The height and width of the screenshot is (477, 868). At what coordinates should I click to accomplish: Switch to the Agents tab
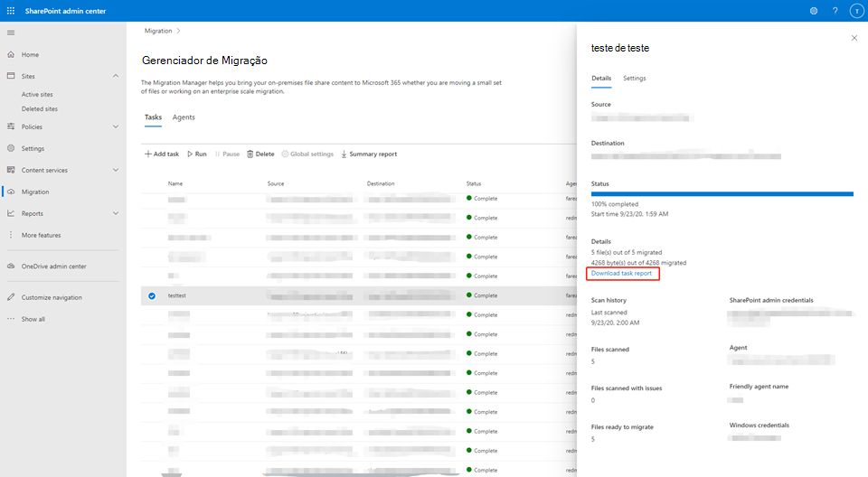184,117
